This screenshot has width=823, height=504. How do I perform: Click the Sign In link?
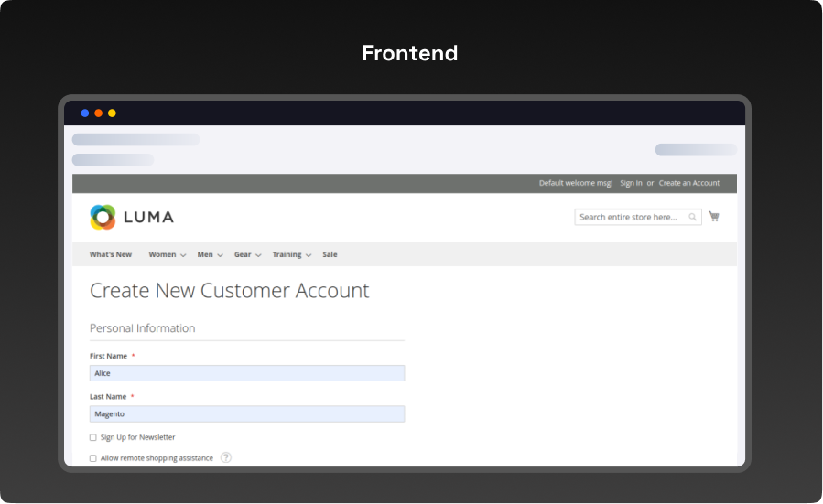click(631, 183)
